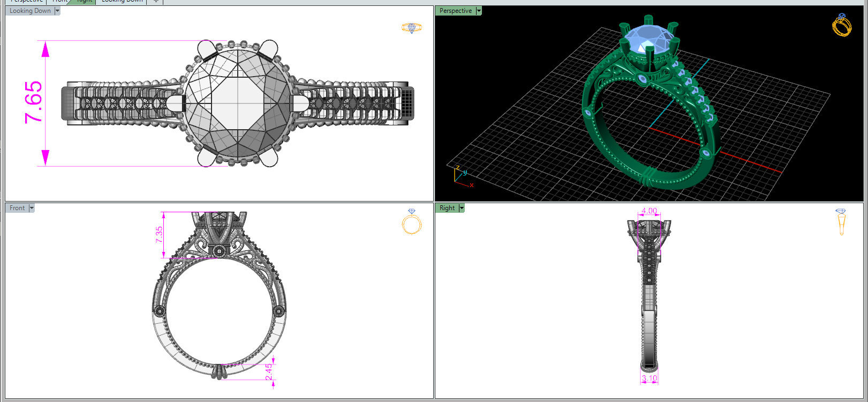Open the Right viewport dropdown arrow

click(462, 208)
